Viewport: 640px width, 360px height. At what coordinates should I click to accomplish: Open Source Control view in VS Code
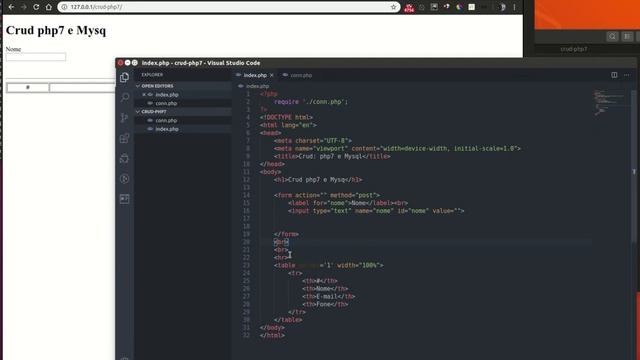click(124, 118)
